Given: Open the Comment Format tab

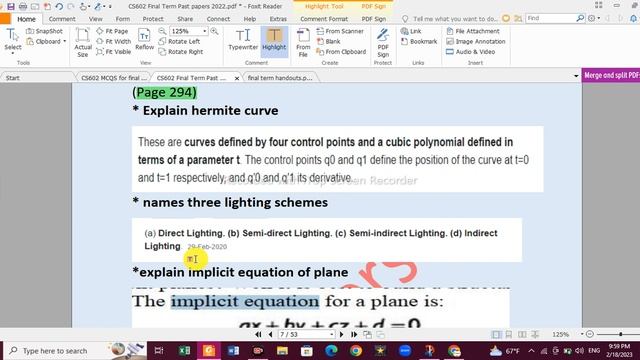Looking at the screenshot, I should (324, 19).
